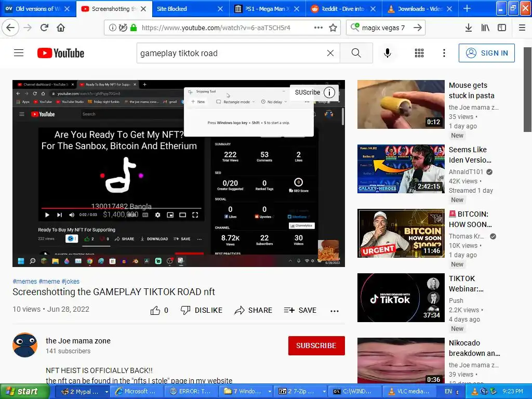
Task: Open Nikocado breakdown video thumbnail
Action: tap(401, 361)
